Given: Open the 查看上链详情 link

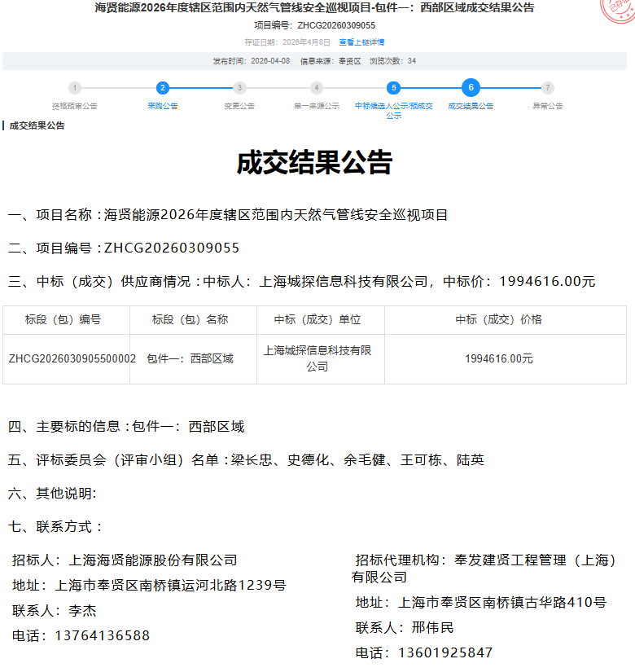Looking at the screenshot, I should 361,42.
